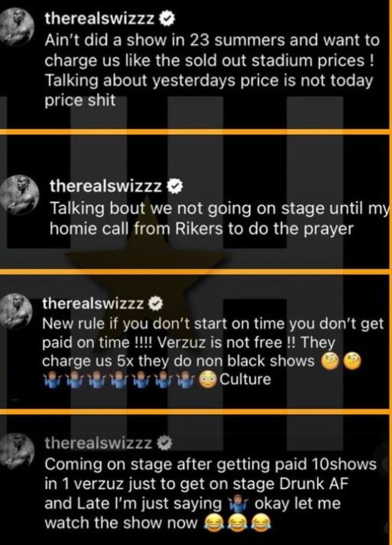Click the last laughing crying emoji
392x545 pixels.
point(261,523)
